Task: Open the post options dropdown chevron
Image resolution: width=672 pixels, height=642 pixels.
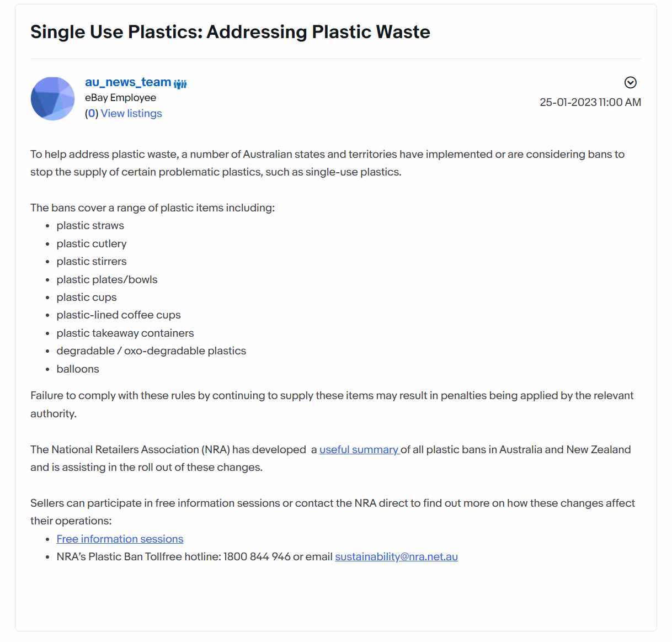Action: click(x=630, y=82)
